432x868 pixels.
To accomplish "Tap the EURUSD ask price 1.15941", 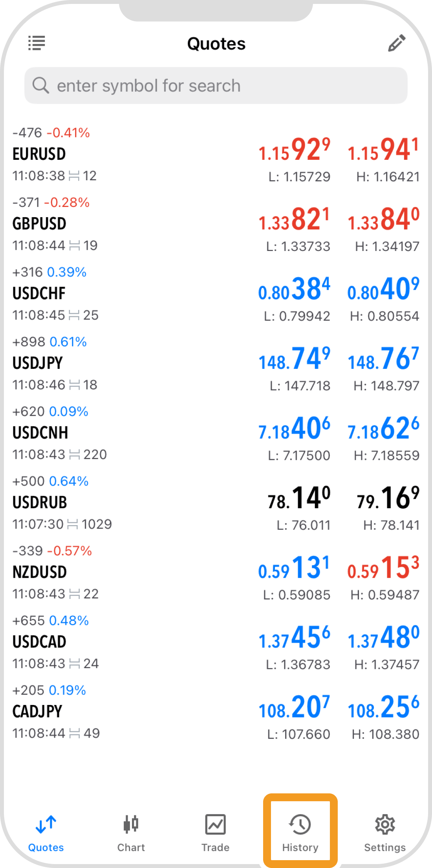I will point(383,149).
